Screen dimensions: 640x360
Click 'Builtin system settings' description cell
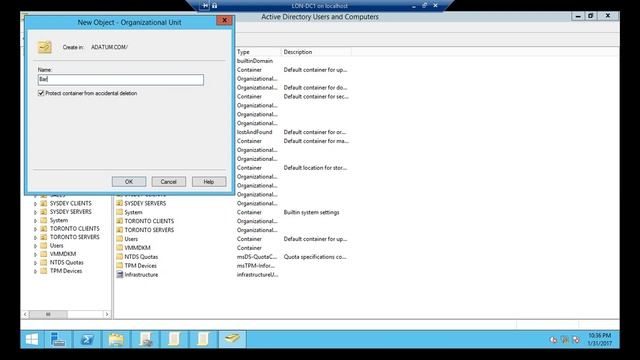pyautogui.click(x=311, y=212)
